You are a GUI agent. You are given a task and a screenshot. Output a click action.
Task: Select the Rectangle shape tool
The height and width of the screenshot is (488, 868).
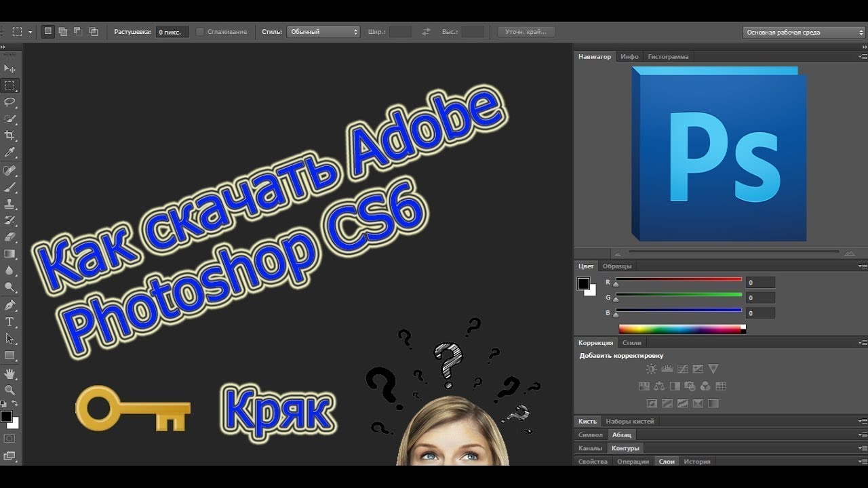point(9,356)
